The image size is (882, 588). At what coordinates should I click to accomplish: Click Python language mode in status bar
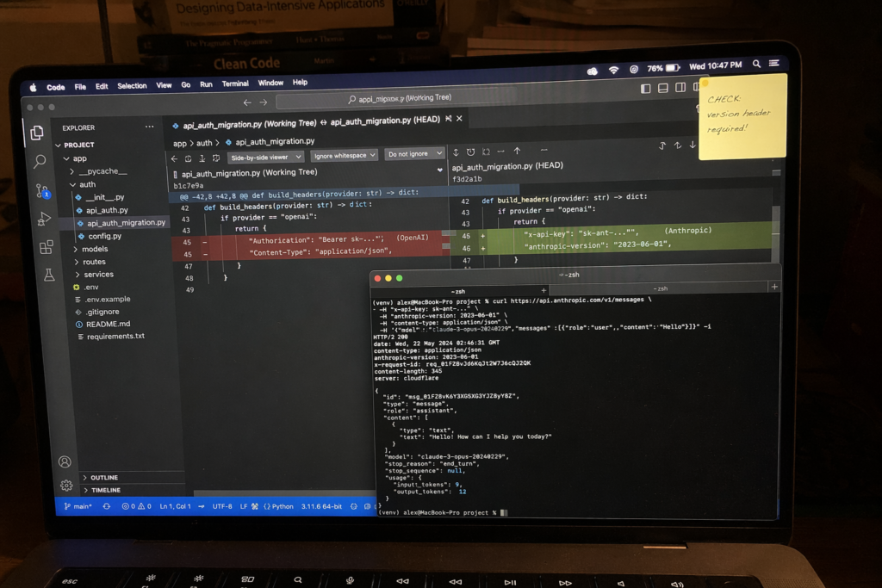[278, 506]
